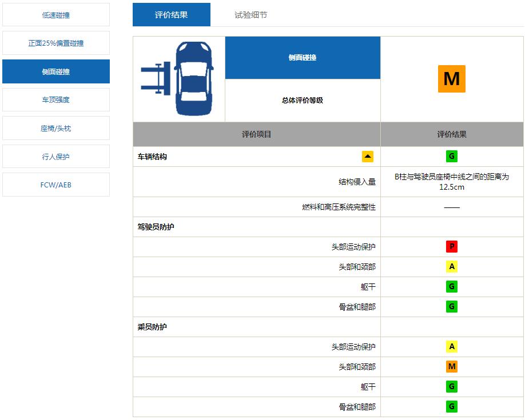The width and height of the screenshot is (525, 420).
Task: Open the 车顶强度 section
Action: coord(55,99)
